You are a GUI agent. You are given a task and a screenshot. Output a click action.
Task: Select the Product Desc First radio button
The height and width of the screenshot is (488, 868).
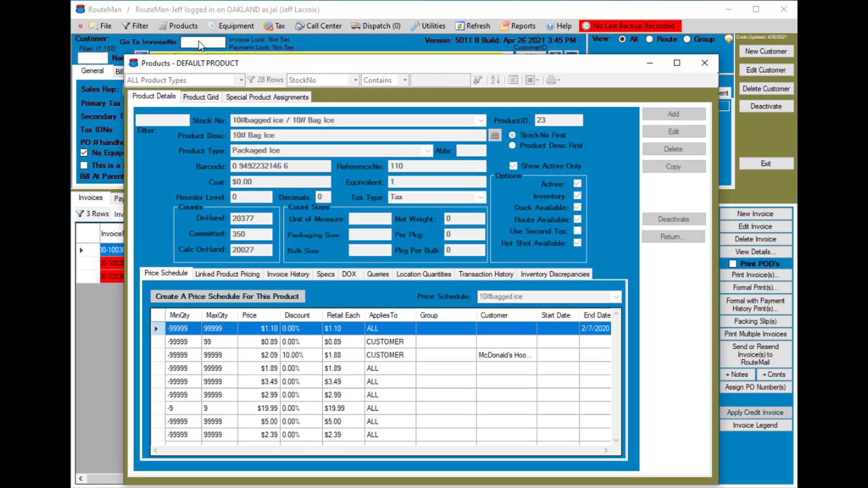[x=512, y=145]
